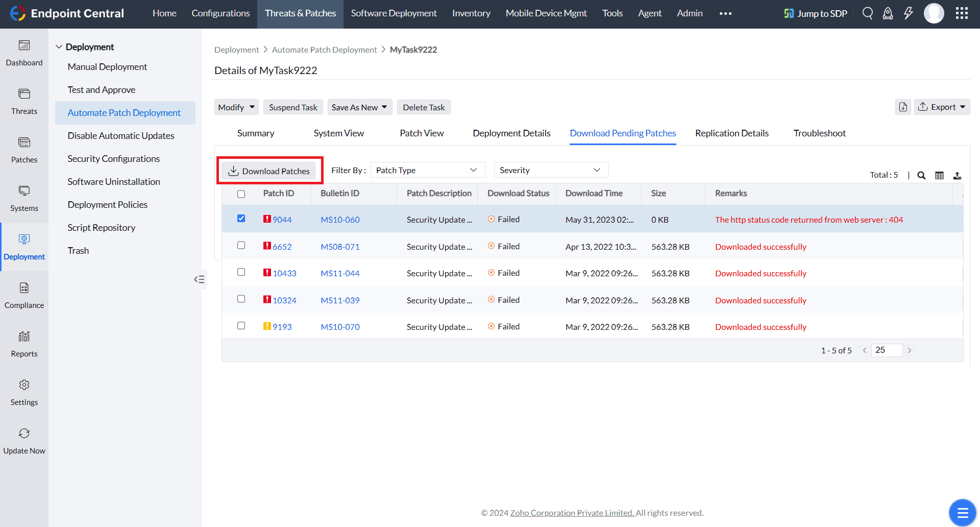Open the Patch Type filter dropdown
Screen dimensions: 980x527
427,170
